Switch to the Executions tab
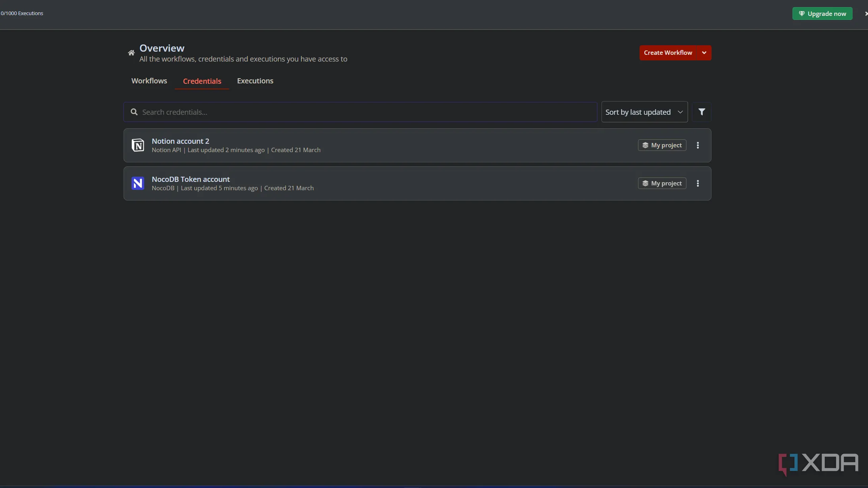The width and height of the screenshot is (868, 488). tap(255, 81)
